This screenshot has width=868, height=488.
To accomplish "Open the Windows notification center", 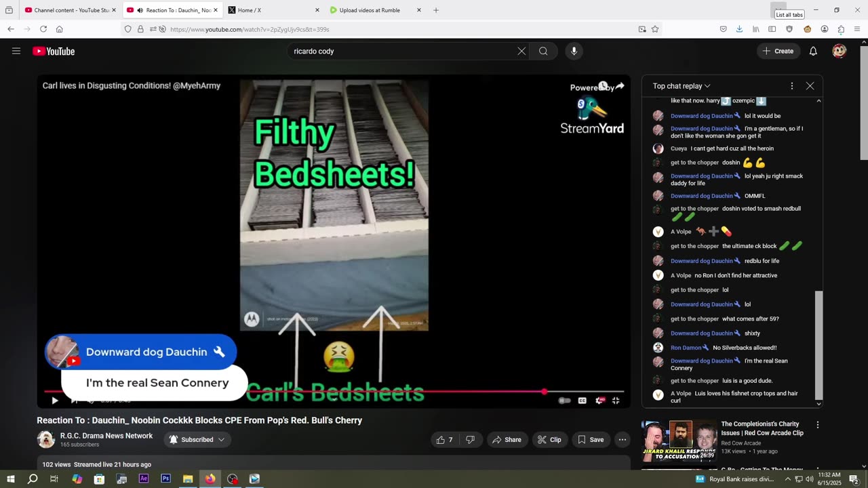I will pyautogui.click(x=854, y=479).
